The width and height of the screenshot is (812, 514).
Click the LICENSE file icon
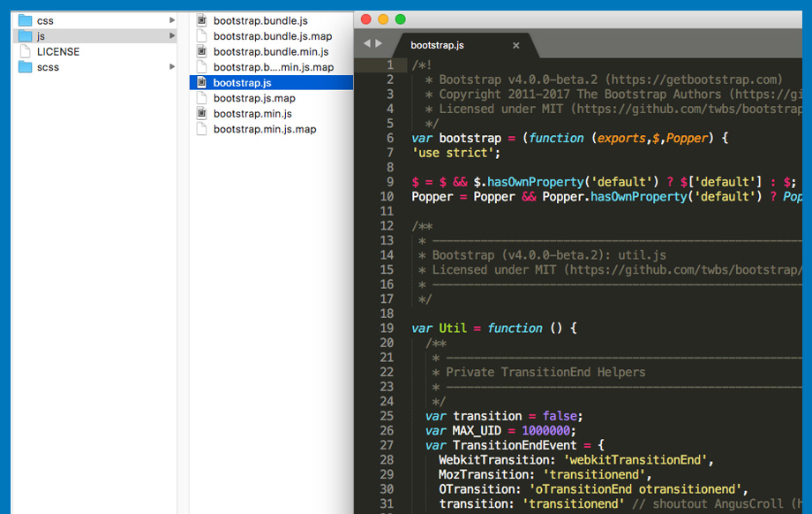25,51
